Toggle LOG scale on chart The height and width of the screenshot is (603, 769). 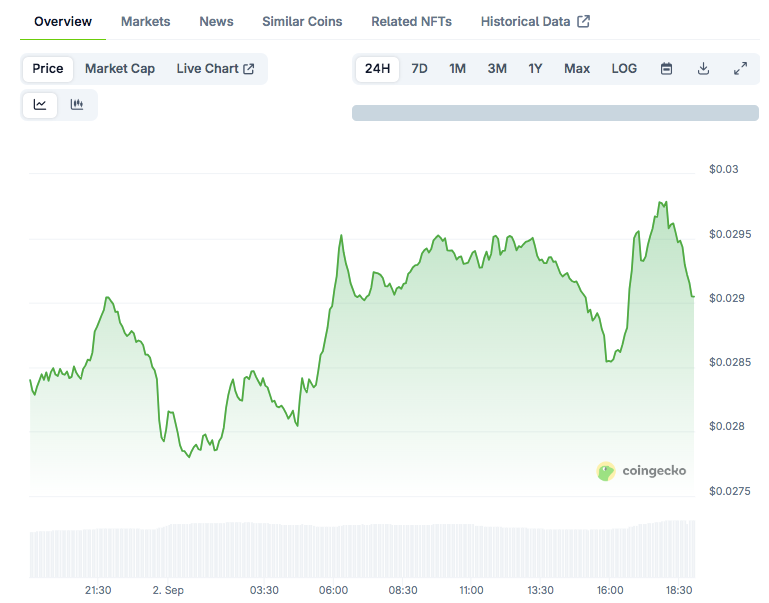624,69
